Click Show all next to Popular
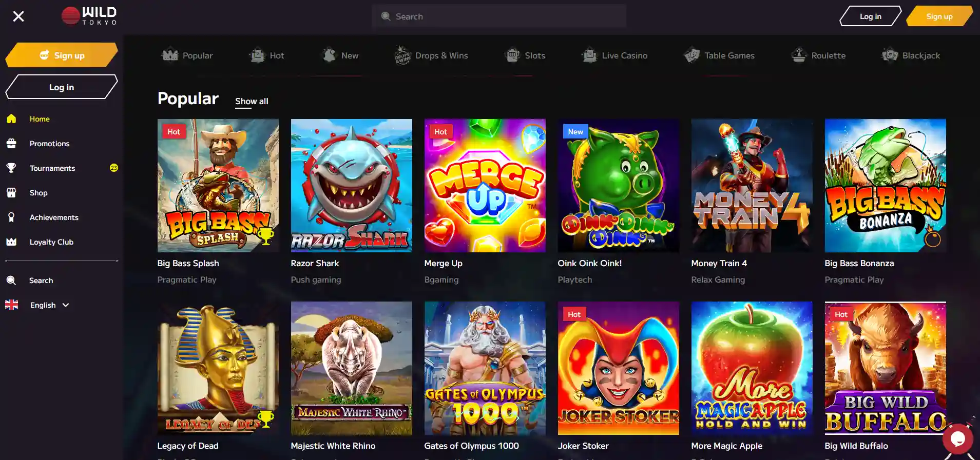 click(x=252, y=102)
